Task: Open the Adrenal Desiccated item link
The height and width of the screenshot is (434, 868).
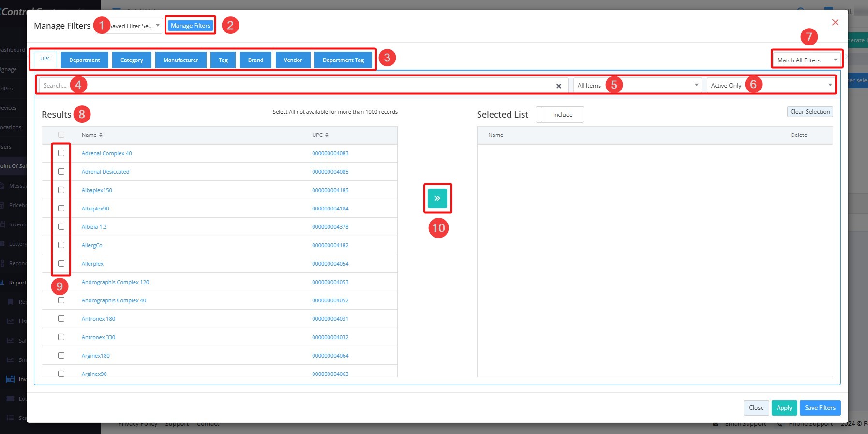Action: tap(105, 172)
